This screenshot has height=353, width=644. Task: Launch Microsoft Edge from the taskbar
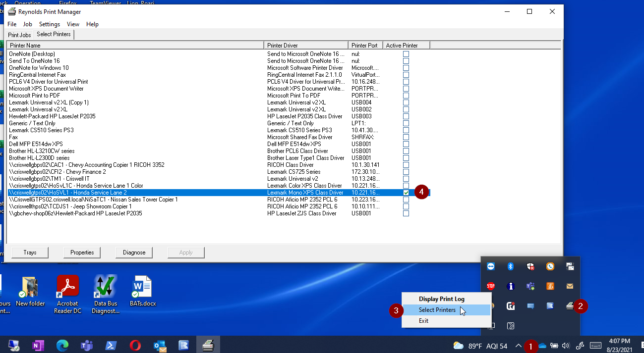(x=62, y=345)
